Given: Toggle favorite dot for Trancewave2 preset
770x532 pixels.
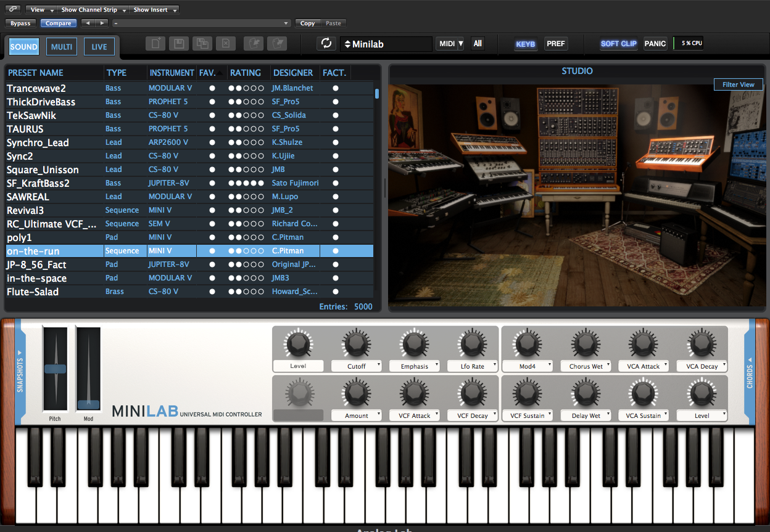Looking at the screenshot, I should [x=212, y=88].
